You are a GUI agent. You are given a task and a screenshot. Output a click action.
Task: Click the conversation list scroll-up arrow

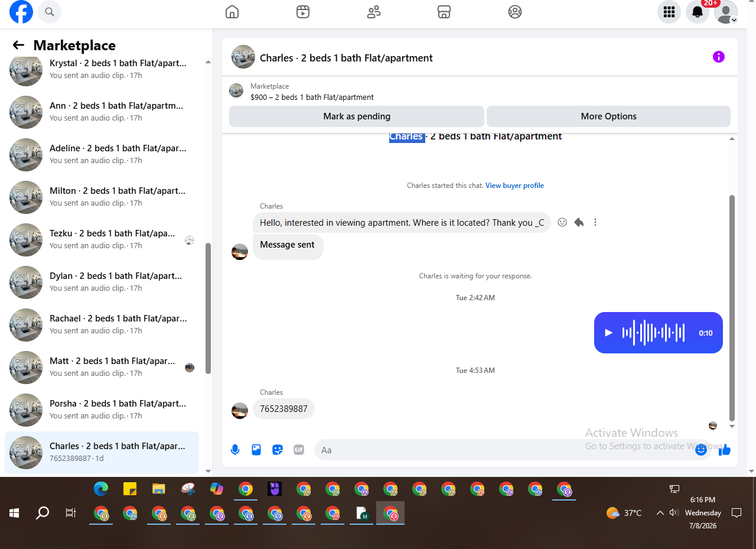(x=208, y=62)
